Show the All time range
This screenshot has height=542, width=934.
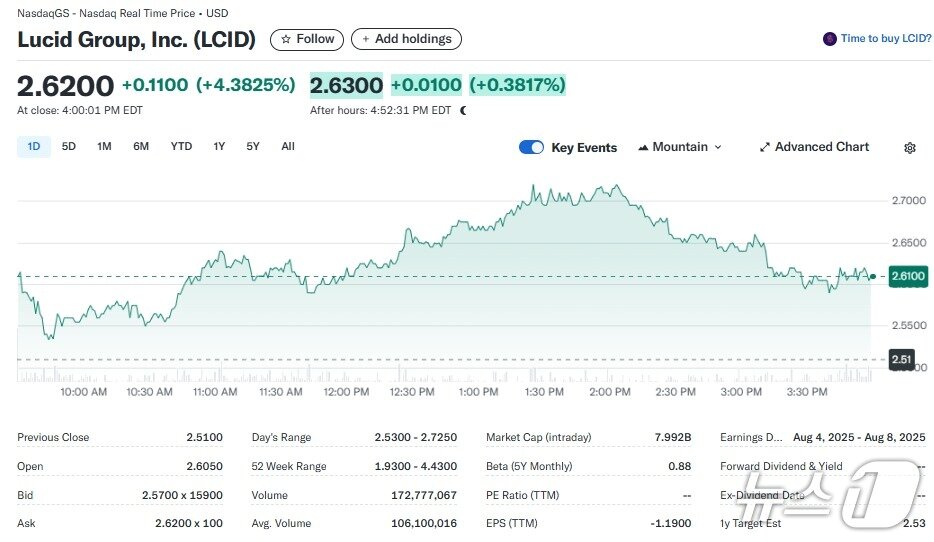[288, 146]
